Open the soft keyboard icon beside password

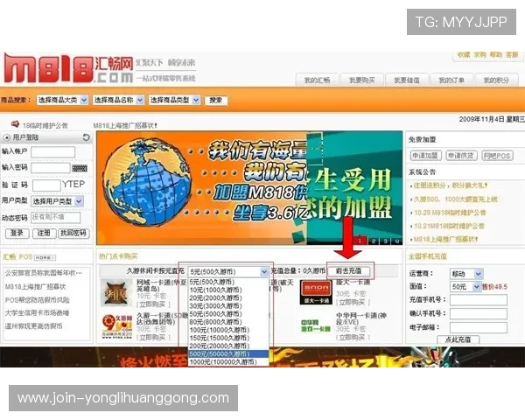pos(80,168)
